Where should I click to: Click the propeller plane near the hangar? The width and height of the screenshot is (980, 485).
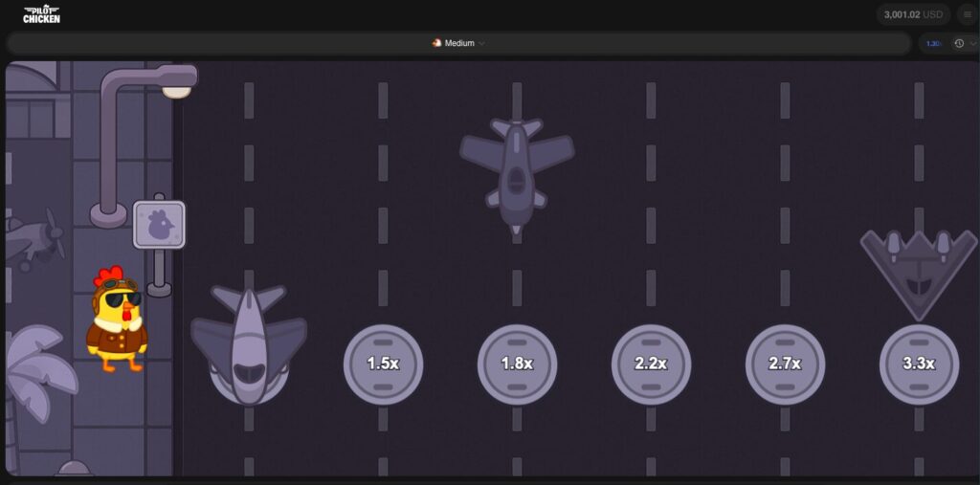(34, 241)
